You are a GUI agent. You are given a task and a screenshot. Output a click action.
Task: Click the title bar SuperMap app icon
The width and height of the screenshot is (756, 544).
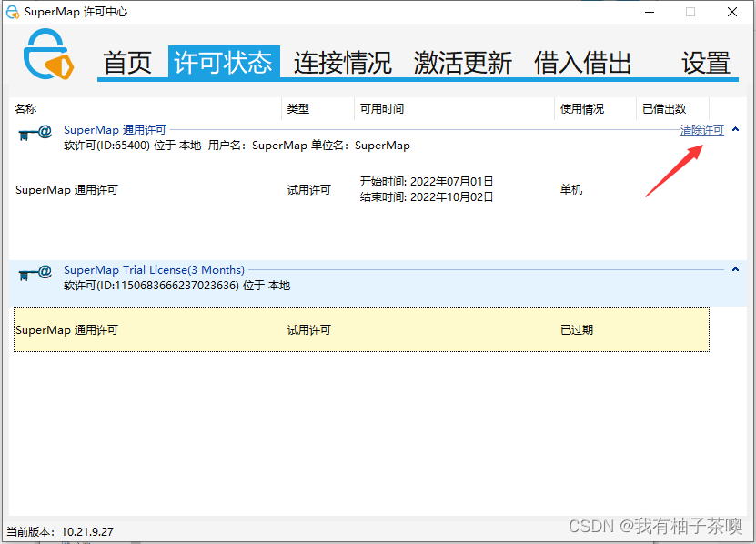tap(13, 12)
